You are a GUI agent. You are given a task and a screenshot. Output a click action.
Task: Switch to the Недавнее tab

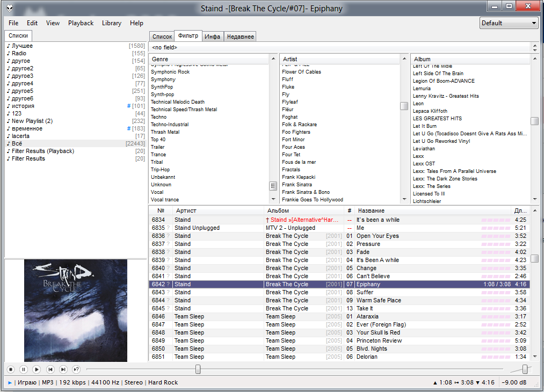click(240, 37)
